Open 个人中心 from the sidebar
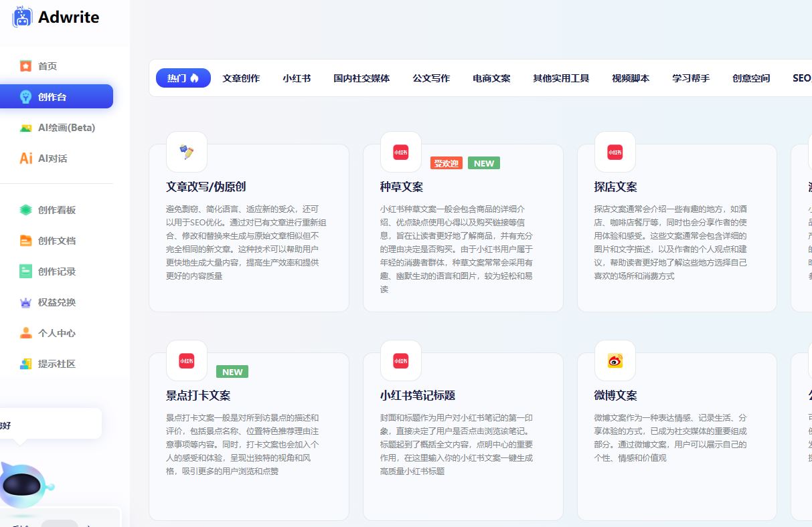 [56, 333]
